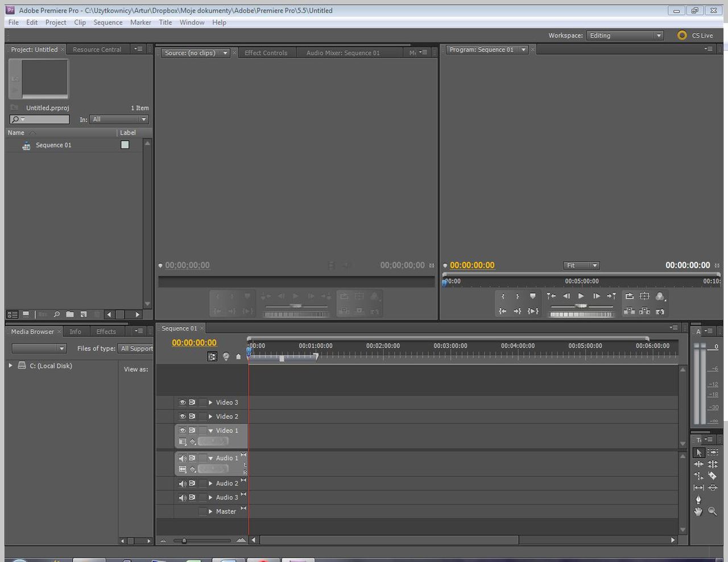
Task: Click the Loop button in Program monitor
Action: pos(630,296)
